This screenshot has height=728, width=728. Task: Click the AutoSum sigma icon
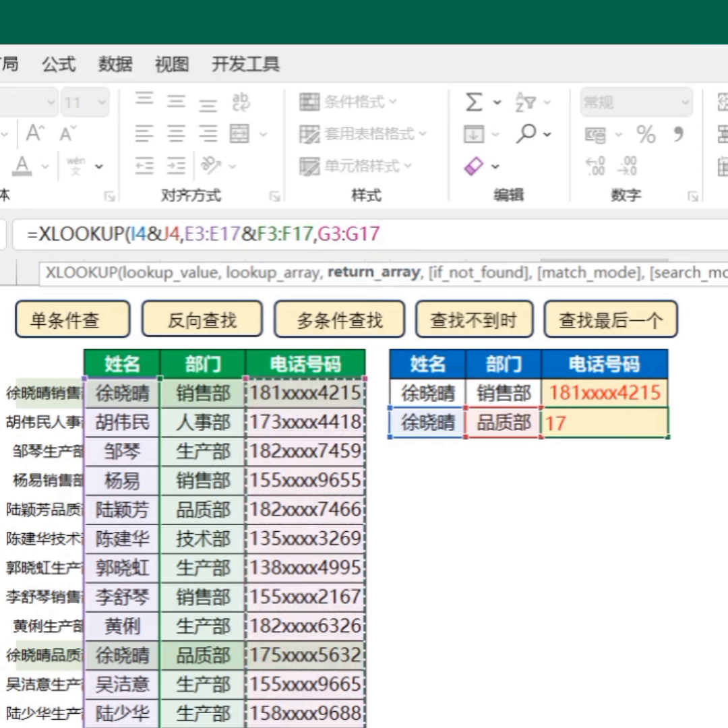pyautogui.click(x=474, y=102)
